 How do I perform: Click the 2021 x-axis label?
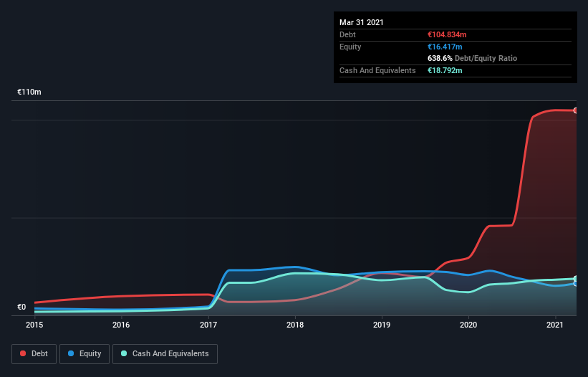coord(555,325)
